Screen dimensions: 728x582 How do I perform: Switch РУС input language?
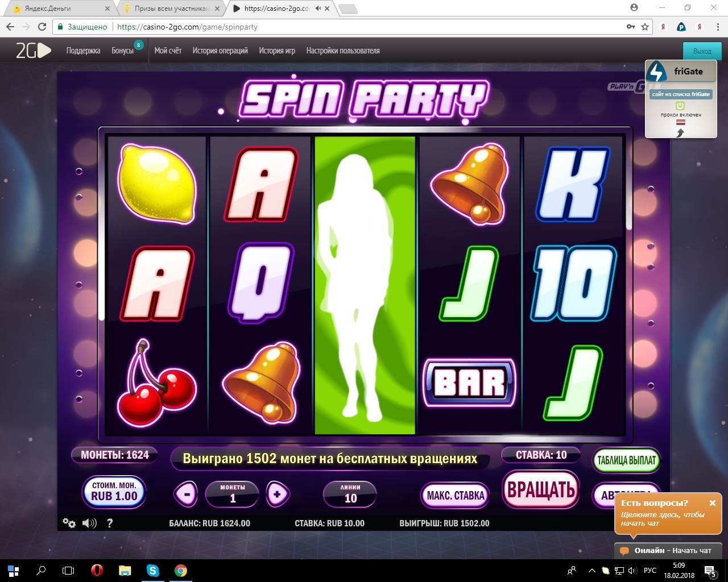coord(650,571)
